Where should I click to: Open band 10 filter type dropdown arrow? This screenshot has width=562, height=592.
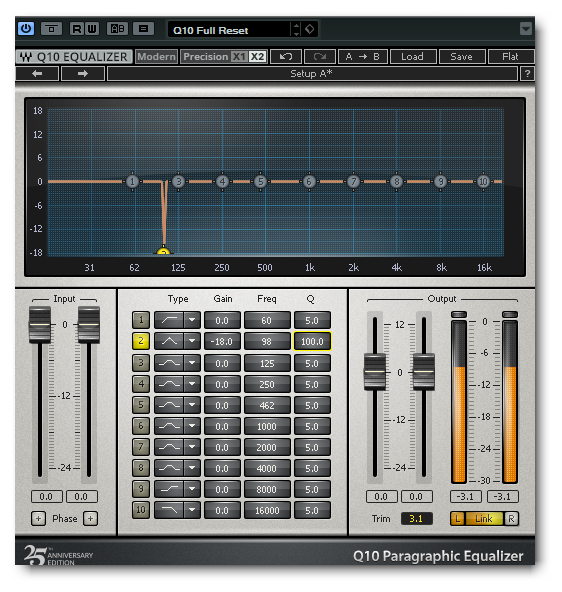pyautogui.click(x=192, y=510)
